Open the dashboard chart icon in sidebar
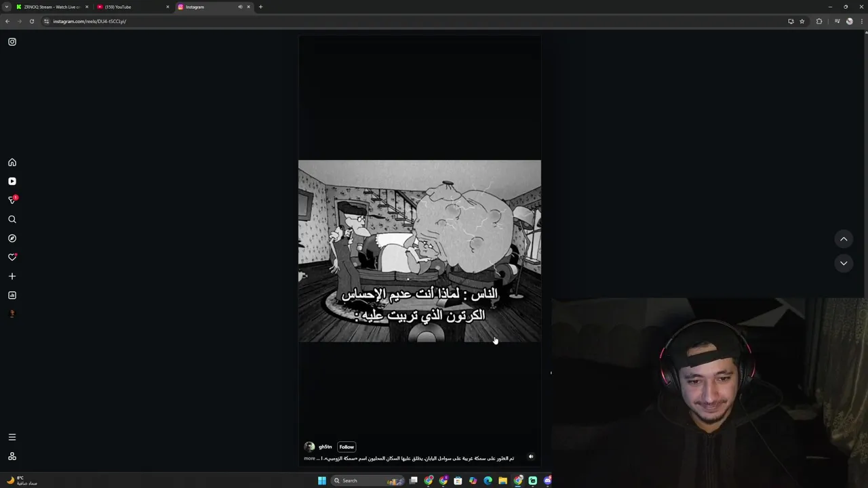 [x=12, y=296]
